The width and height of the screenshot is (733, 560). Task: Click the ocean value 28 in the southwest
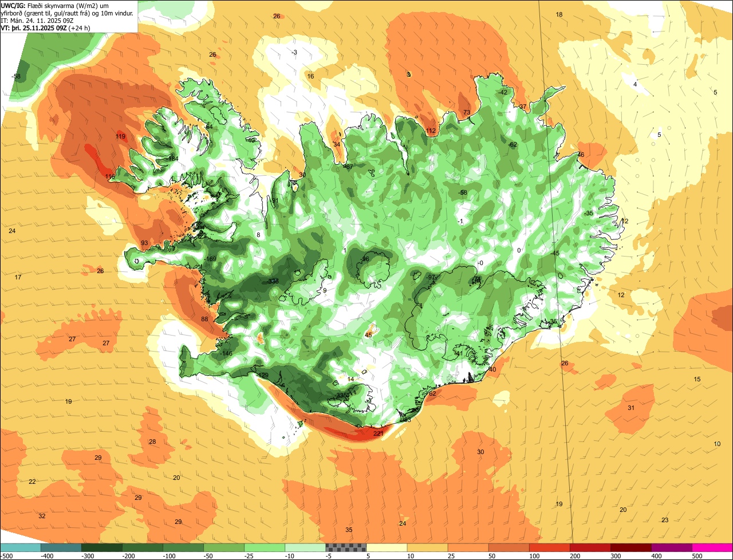[x=152, y=441]
